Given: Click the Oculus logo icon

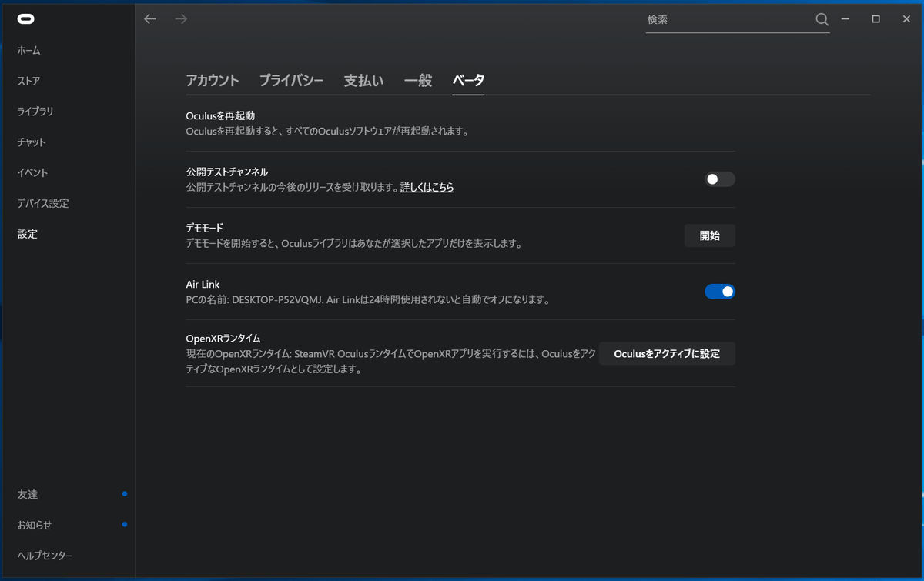Looking at the screenshot, I should (25, 19).
